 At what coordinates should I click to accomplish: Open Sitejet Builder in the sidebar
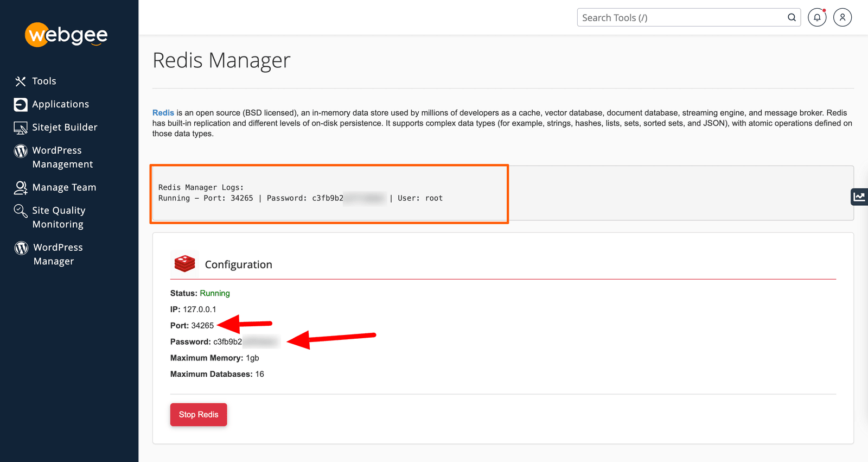[x=65, y=127]
